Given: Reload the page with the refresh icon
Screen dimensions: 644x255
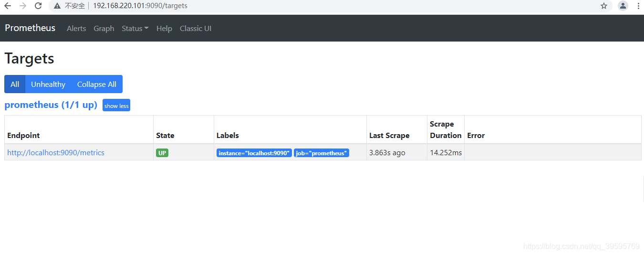Looking at the screenshot, I should [x=38, y=6].
